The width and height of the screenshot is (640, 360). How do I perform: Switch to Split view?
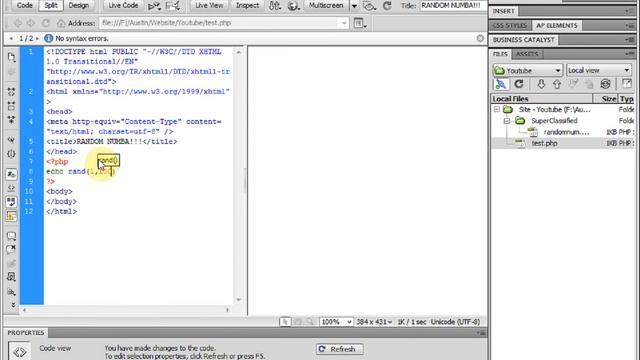point(51,6)
